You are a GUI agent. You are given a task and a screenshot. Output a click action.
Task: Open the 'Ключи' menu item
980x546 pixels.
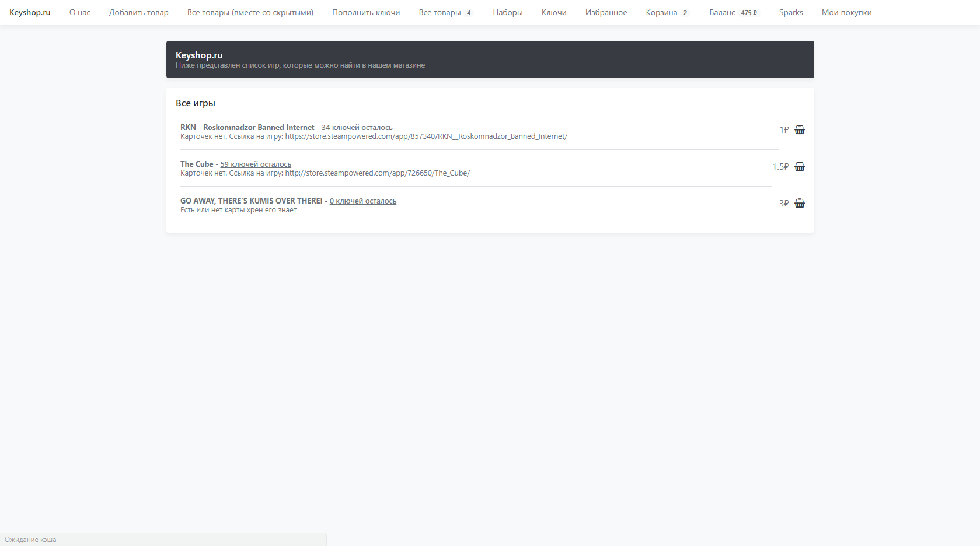point(553,13)
